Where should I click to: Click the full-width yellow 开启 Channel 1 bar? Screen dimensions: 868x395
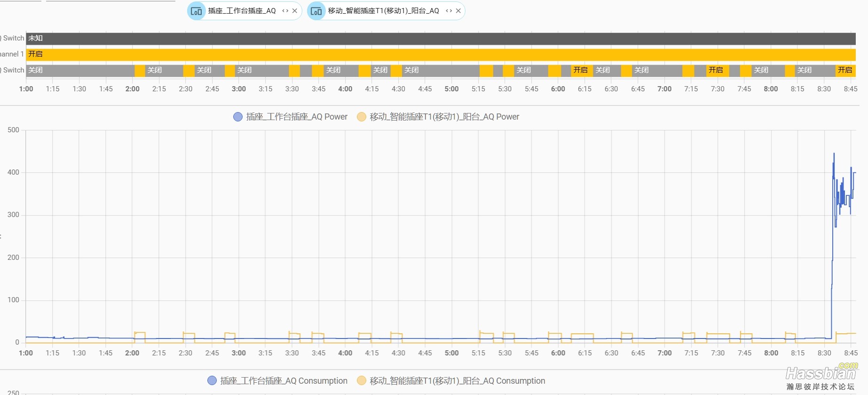tap(441, 55)
